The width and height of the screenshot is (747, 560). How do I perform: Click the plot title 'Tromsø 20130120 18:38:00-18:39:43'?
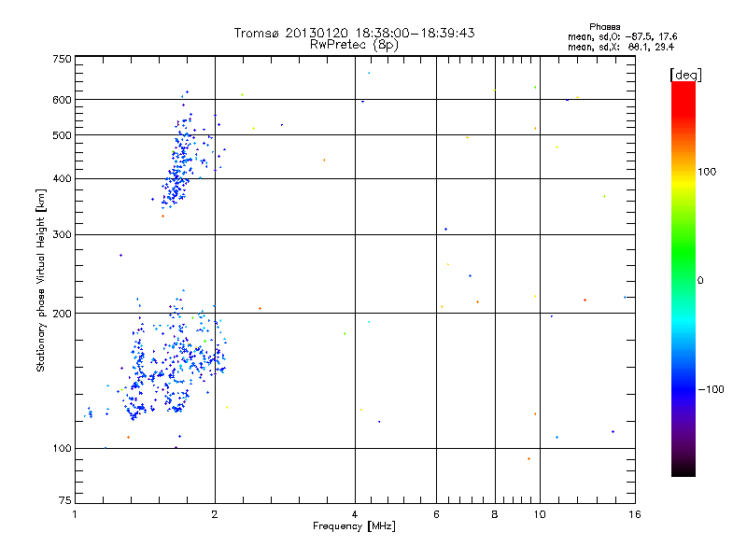(354, 33)
